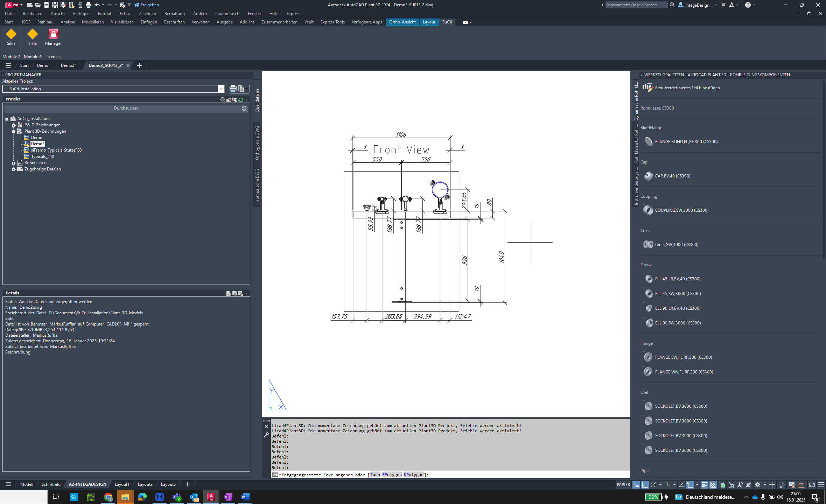Toggle the Ortho-Ansicht view mode
Screen dimensions: 826x504
point(402,22)
